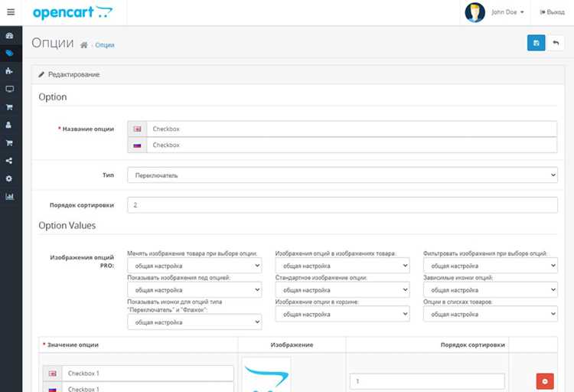
Task: Open the John Doe user dropdown
Action: pos(507,12)
